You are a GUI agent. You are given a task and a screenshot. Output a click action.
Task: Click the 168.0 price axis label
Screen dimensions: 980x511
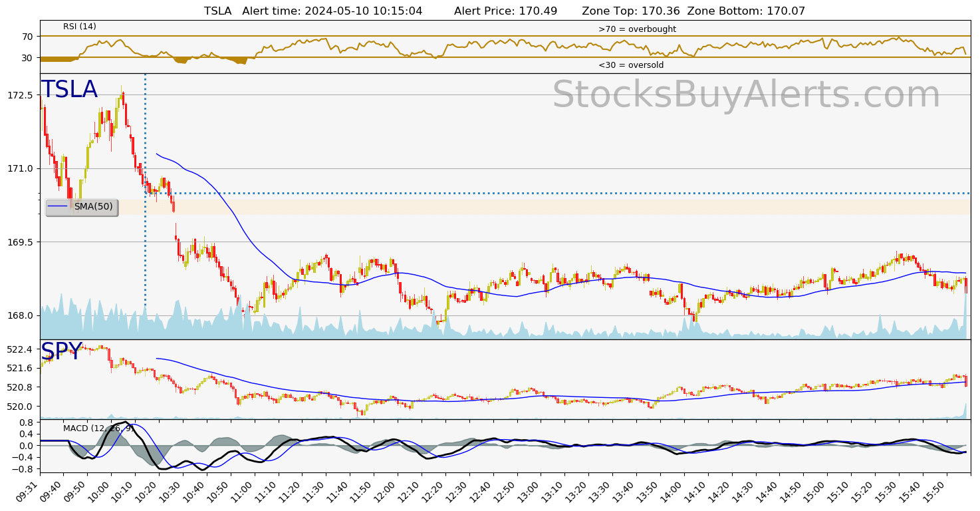click(20, 315)
